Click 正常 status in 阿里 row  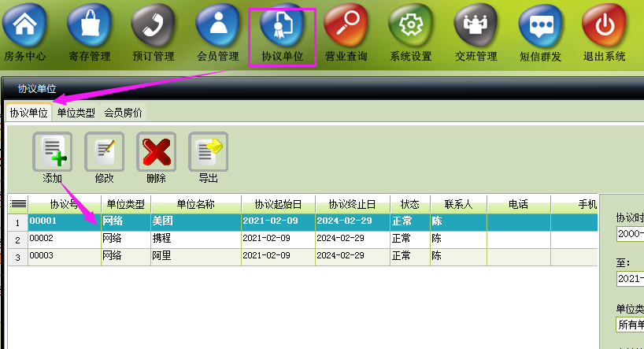[410, 257]
